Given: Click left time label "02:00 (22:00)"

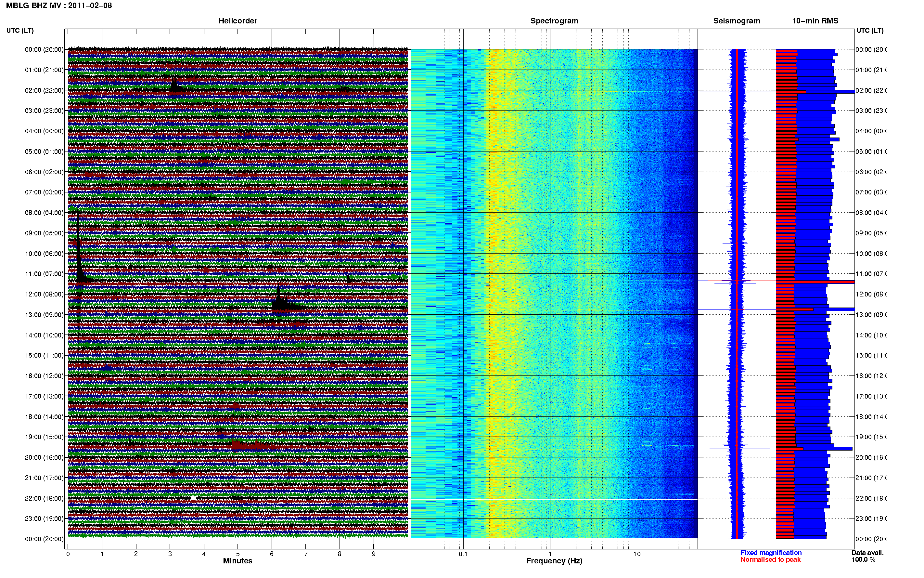Looking at the screenshot, I should coord(44,91).
